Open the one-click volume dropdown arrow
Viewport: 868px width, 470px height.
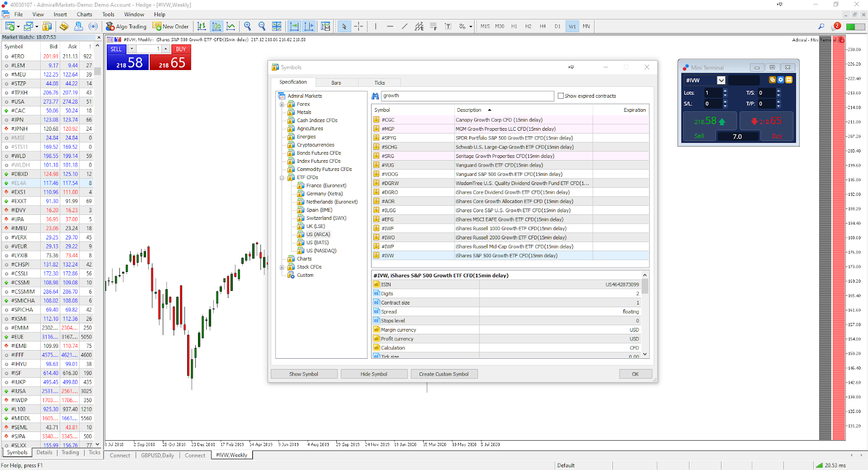[132, 49]
